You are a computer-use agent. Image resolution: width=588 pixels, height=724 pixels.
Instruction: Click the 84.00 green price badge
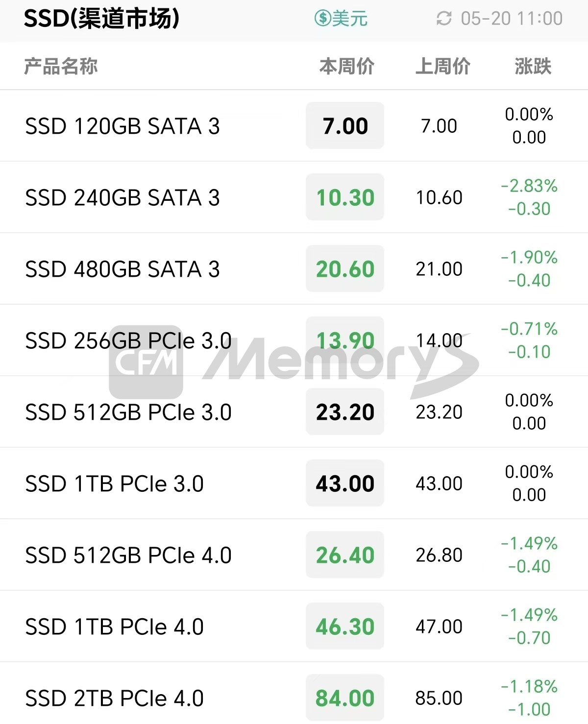[345, 698]
